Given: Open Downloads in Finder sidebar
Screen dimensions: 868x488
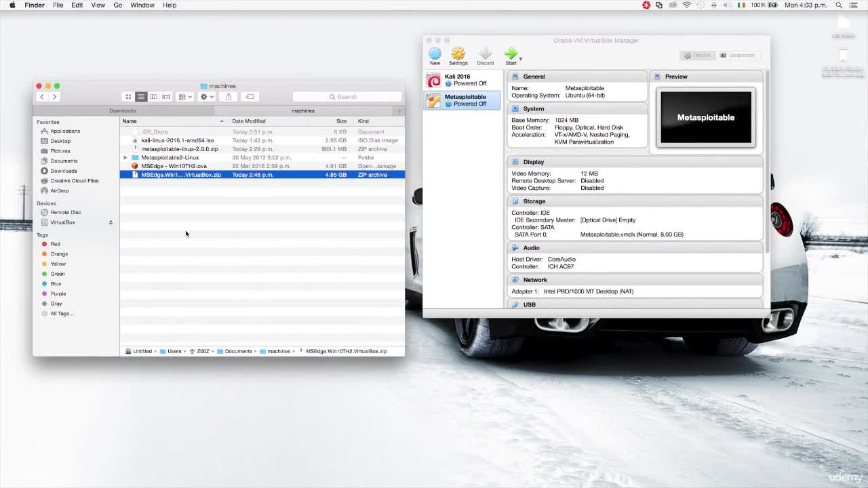Looking at the screenshot, I should click(x=63, y=171).
